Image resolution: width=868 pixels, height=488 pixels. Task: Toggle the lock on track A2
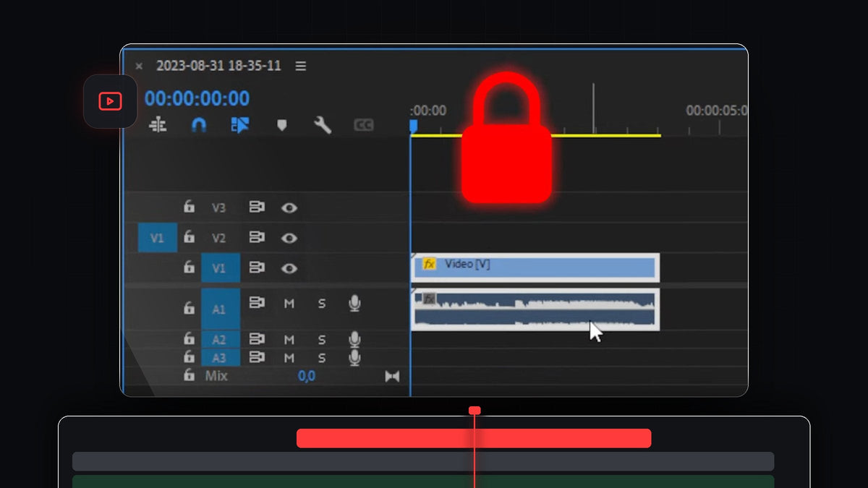tap(189, 338)
